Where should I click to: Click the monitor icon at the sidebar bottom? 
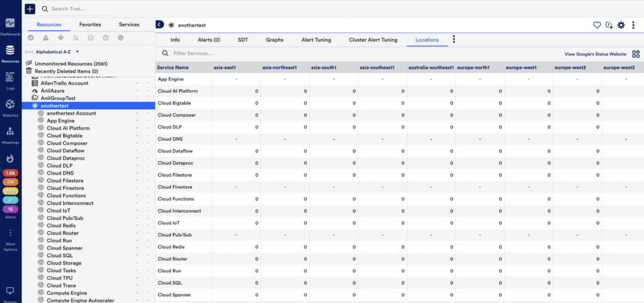click(x=10, y=290)
